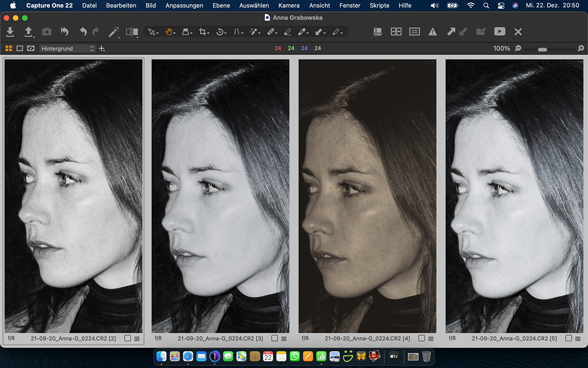
Task: Select the sepia-toned variant [4] image
Action: point(367,196)
